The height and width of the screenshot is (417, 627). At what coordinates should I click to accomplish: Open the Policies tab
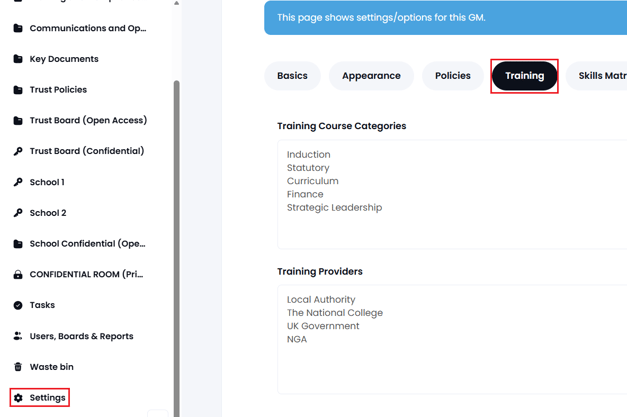click(x=453, y=76)
